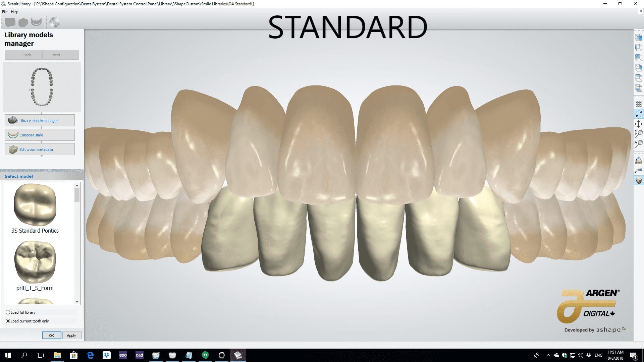Viewport: 644px width, 362px height.
Task: Open the Help menu
Action: point(15,11)
